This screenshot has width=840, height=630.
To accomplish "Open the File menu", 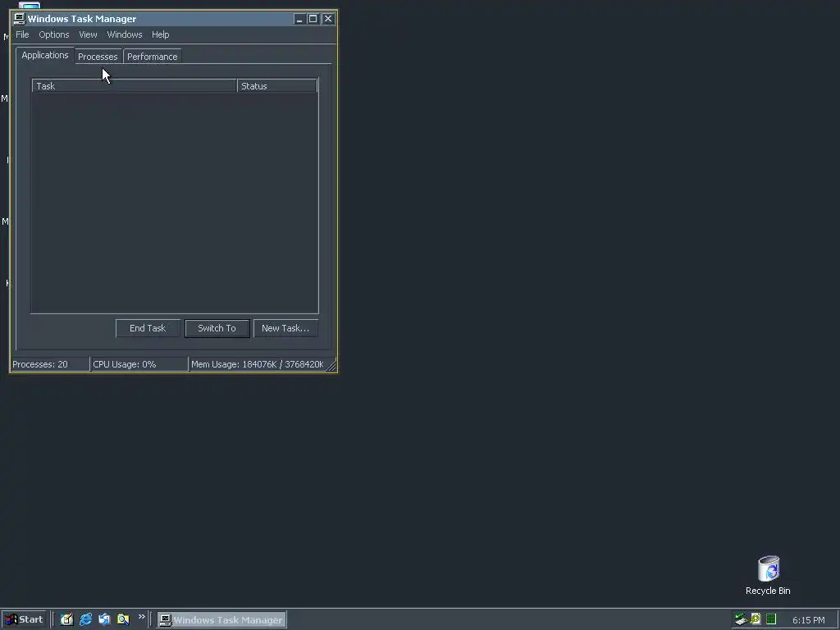I will [22, 34].
